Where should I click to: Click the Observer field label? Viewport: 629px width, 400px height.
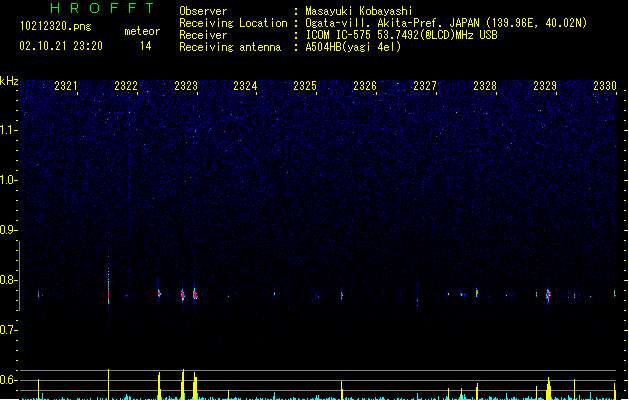203,11
